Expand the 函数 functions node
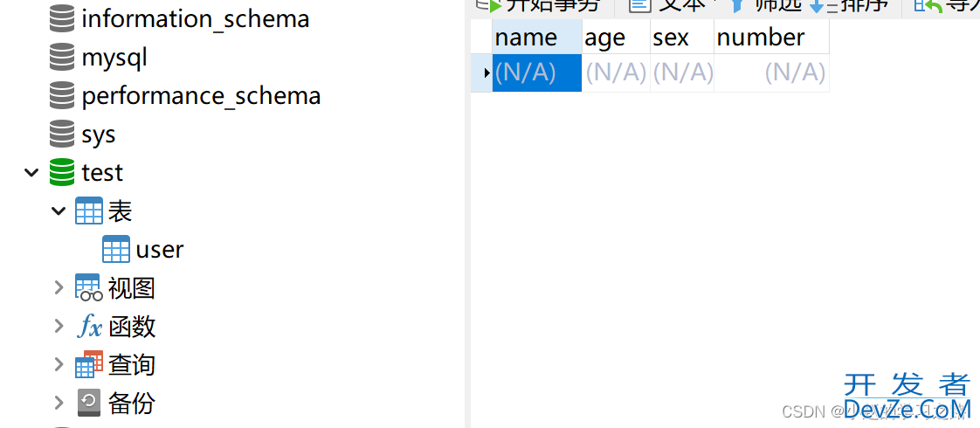This screenshot has width=980, height=428. tap(59, 326)
